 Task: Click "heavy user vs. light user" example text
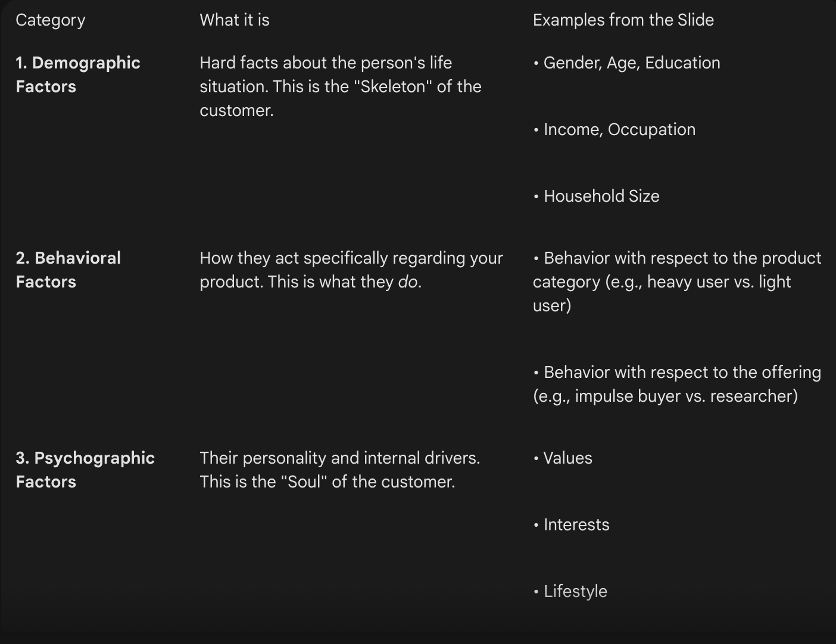click(718, 282)
